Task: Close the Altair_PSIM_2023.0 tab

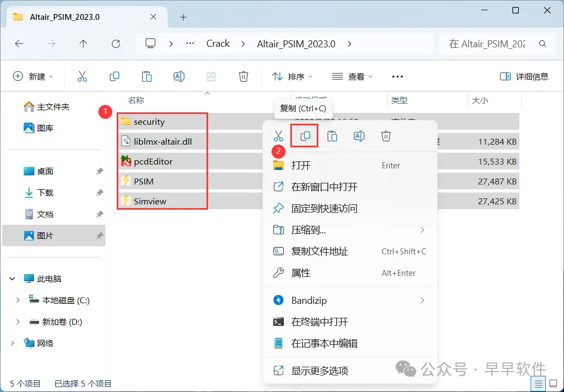Action: pos(153,17)
